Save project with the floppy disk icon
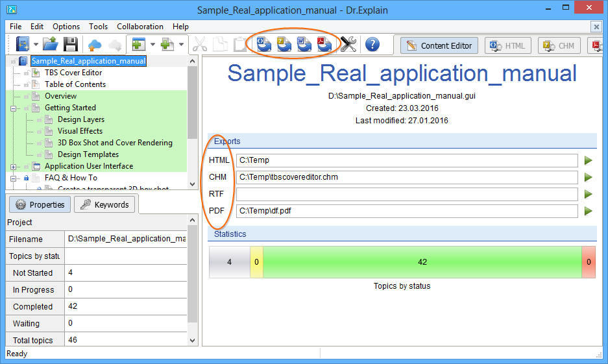608x364 pixels. pos(71,44)
